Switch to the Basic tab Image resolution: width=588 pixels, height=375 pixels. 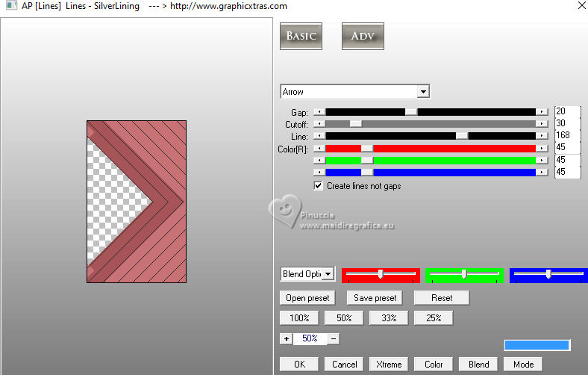[x=301, y=36]
